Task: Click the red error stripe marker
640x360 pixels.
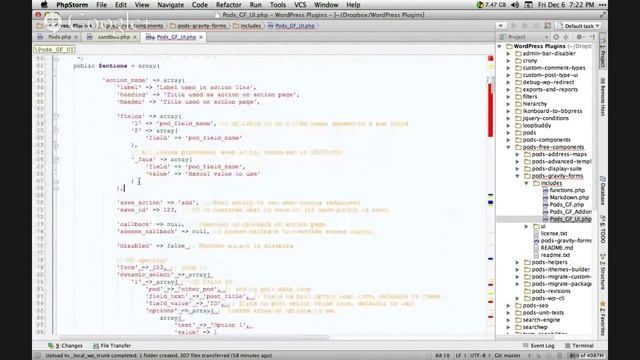Action: [x=490, y=110]
